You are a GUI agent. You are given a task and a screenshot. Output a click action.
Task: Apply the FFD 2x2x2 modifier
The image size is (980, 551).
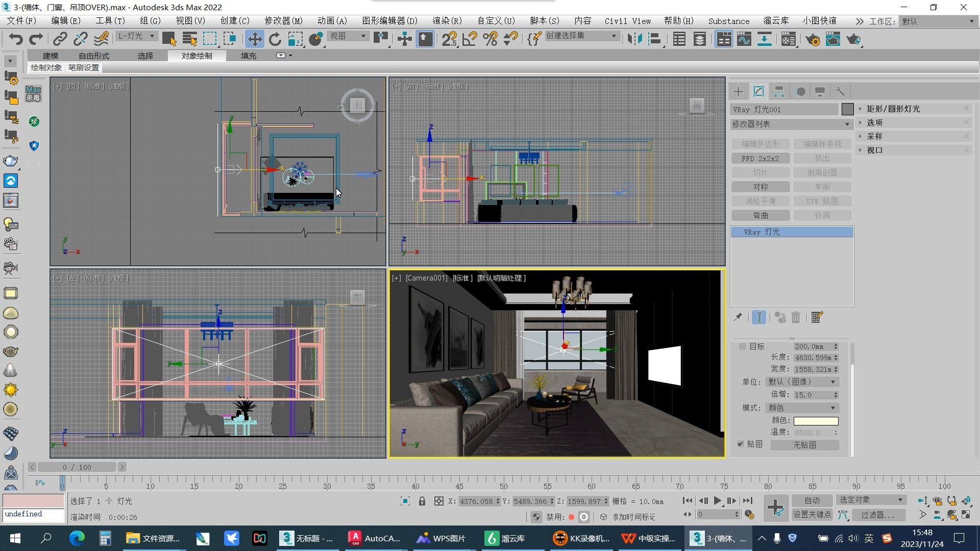click(761, 159)
